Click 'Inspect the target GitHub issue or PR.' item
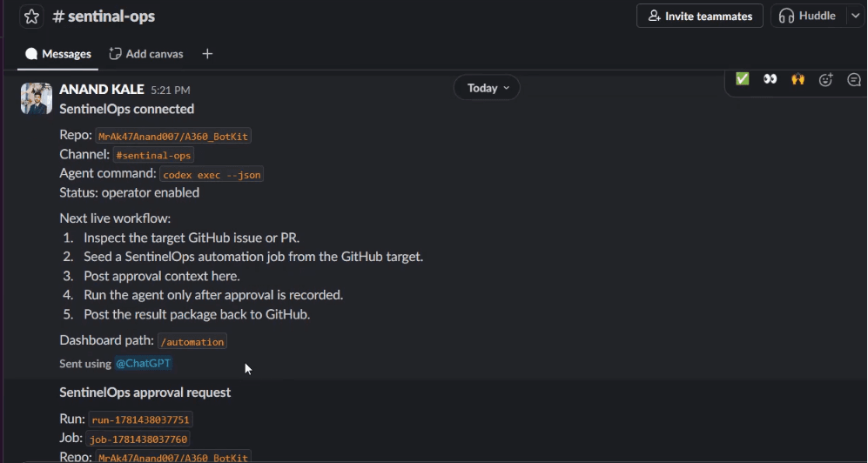The image size is (868, 463). point(192,238)
